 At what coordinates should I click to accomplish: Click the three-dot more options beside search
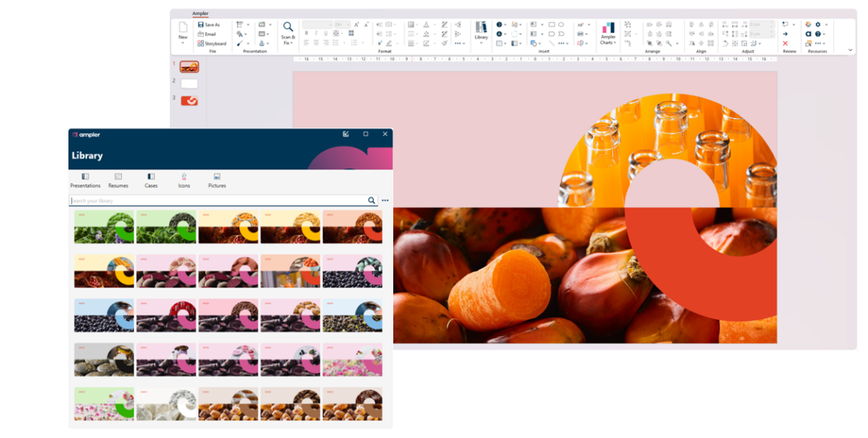pyautogui.click(x=385, y=201)
